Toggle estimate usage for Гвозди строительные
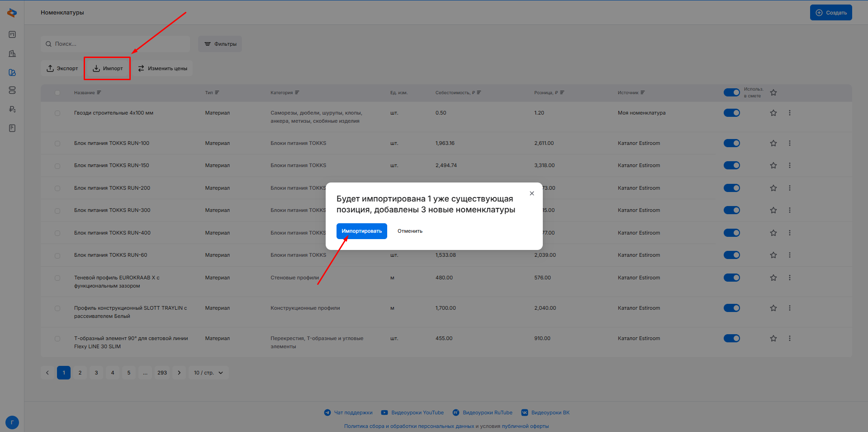Image resolution: width=868 pixels, height=432 pixels. point(731,113)
